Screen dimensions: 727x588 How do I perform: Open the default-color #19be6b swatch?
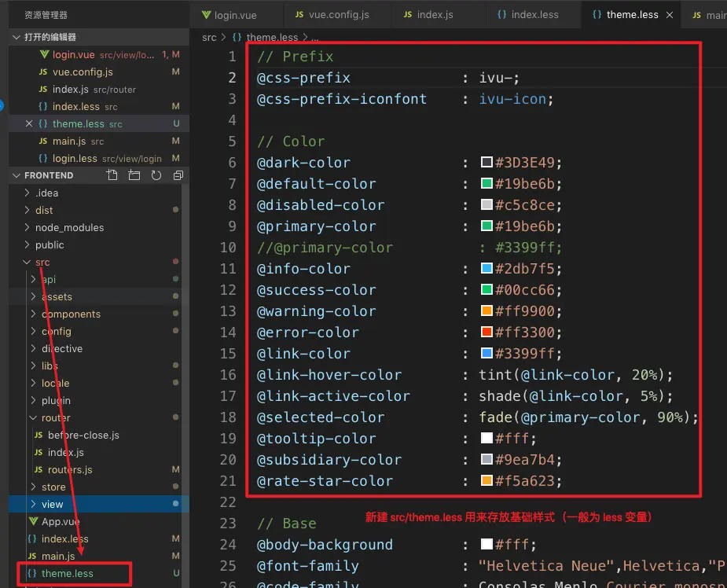(487, 184)
